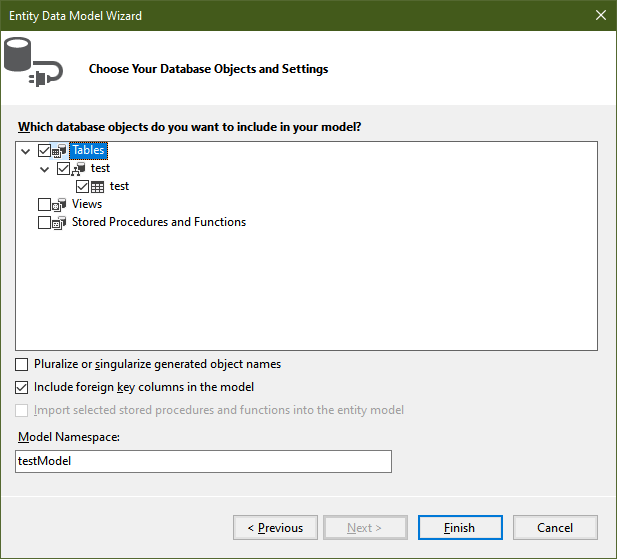This screenshot has width=617, height=559.
Task: Collapse the Tables tree node
Action: pyautogui.click(x=26, y=151)
